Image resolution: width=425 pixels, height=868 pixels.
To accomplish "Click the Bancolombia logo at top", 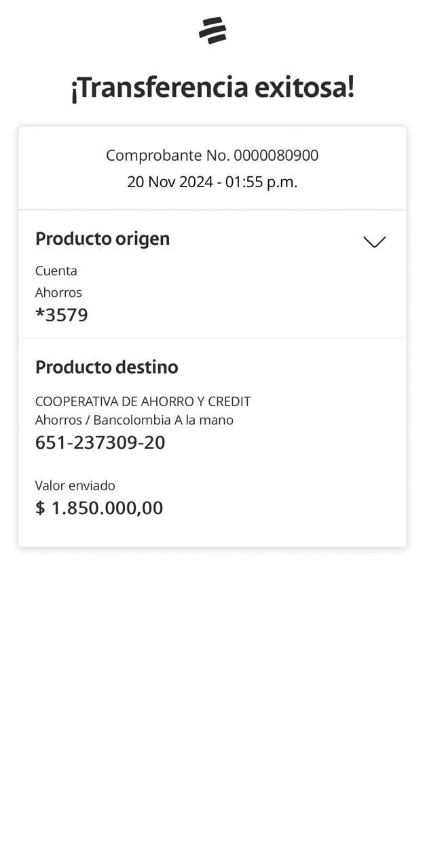I will (x=212, y=31).
